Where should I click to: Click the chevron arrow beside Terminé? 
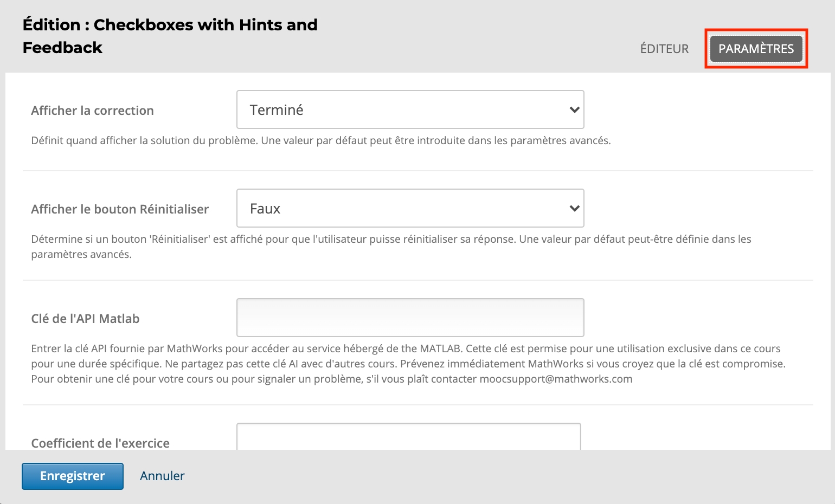click(x=574, y=110)
